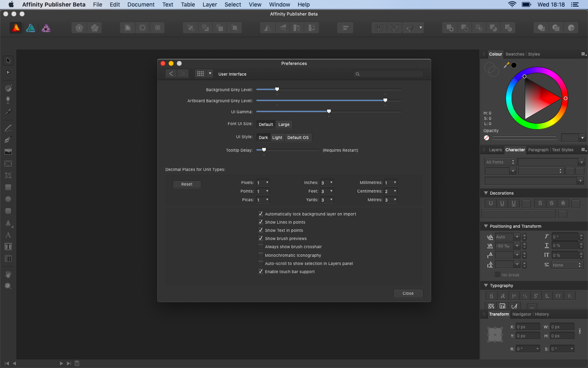Enable Monochromatic iconography checkbox

[261, 255]
